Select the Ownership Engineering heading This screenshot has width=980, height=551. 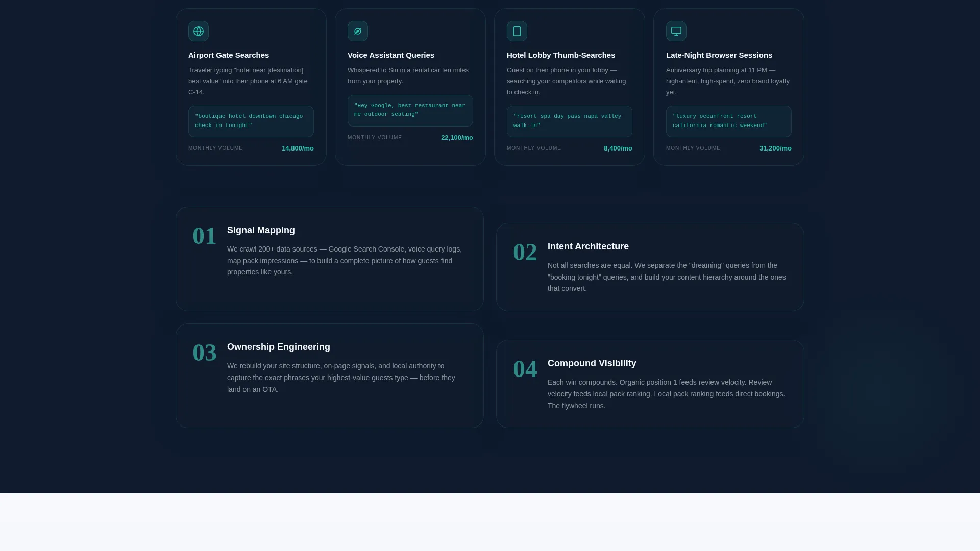279,347
